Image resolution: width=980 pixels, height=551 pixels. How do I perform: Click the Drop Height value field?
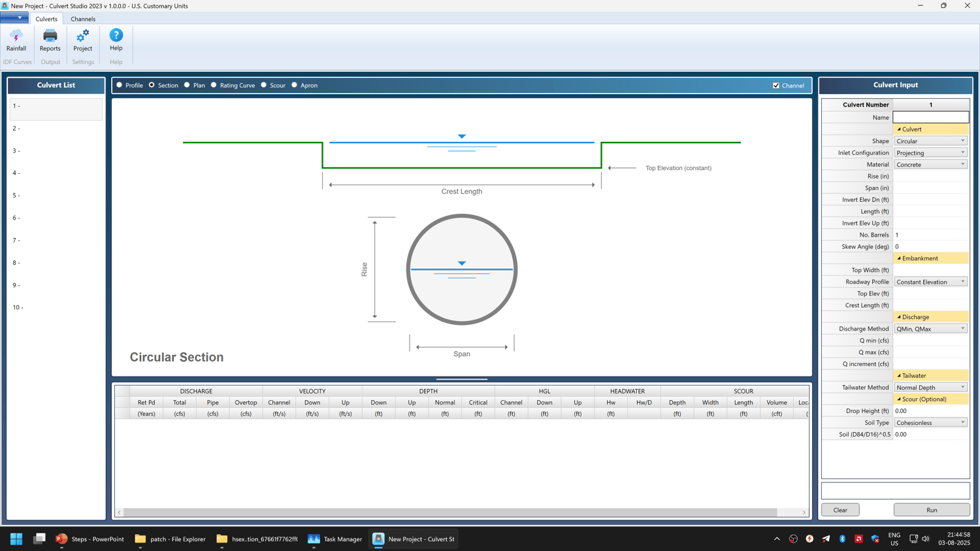coord(931,411)
